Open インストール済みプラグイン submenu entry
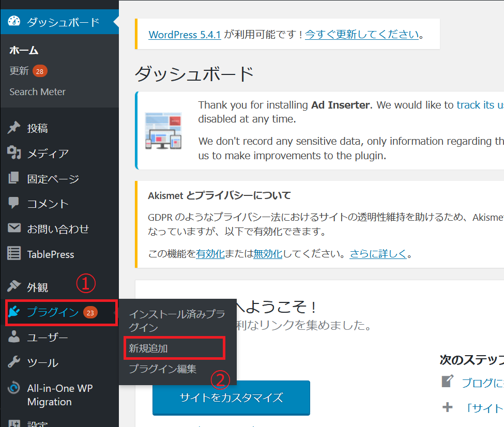The width and height of the screenshot is (504, 427). (176, 321)
